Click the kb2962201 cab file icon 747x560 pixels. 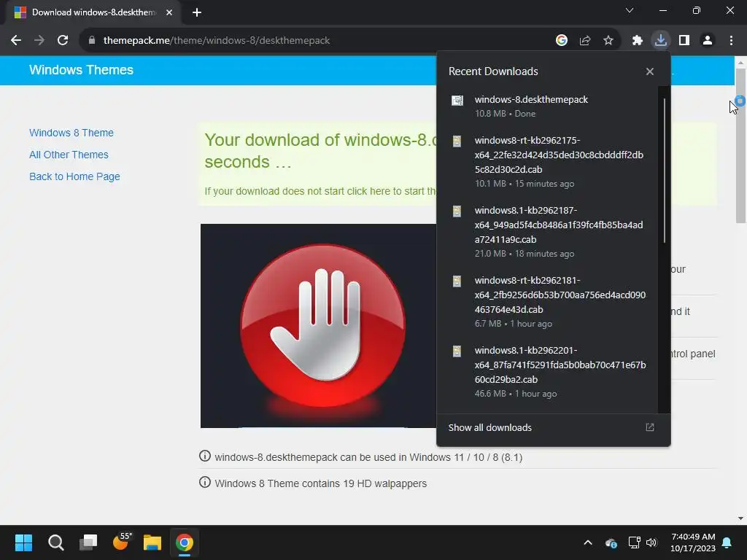point(457,351)
